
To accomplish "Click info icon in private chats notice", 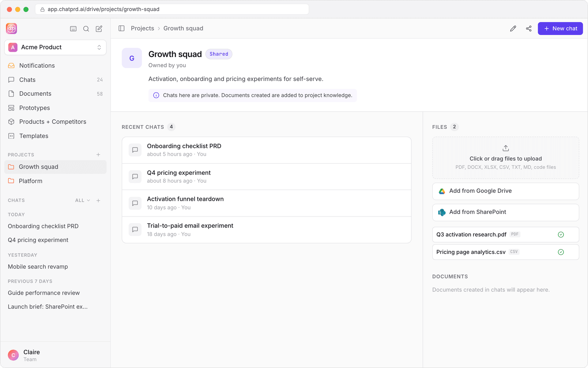I will [156, 95].
